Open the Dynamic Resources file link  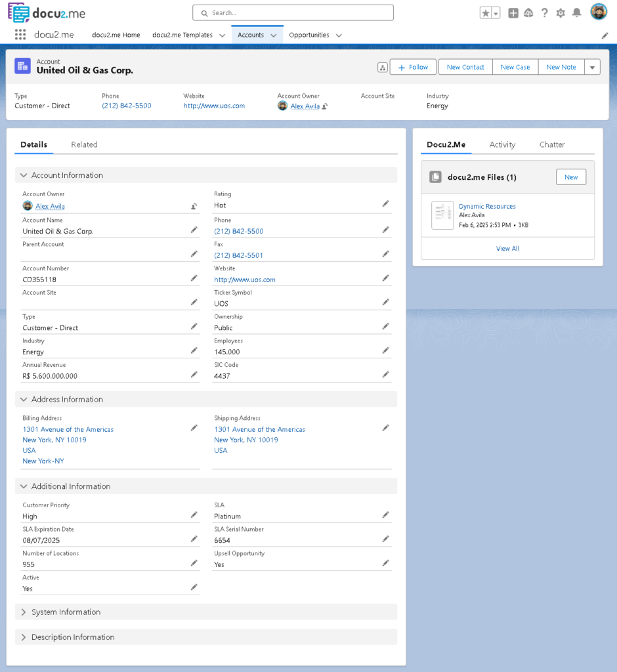click(x=487, y=206)
